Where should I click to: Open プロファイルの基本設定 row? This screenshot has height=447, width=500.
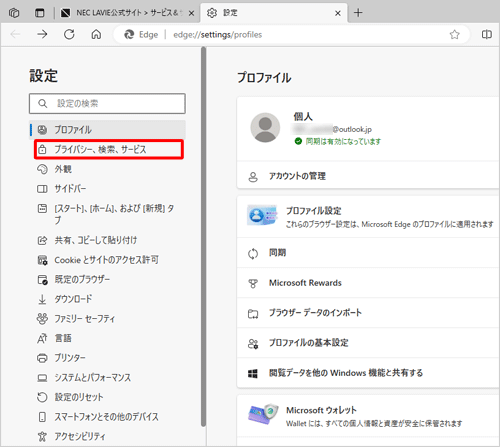[368, 343]
